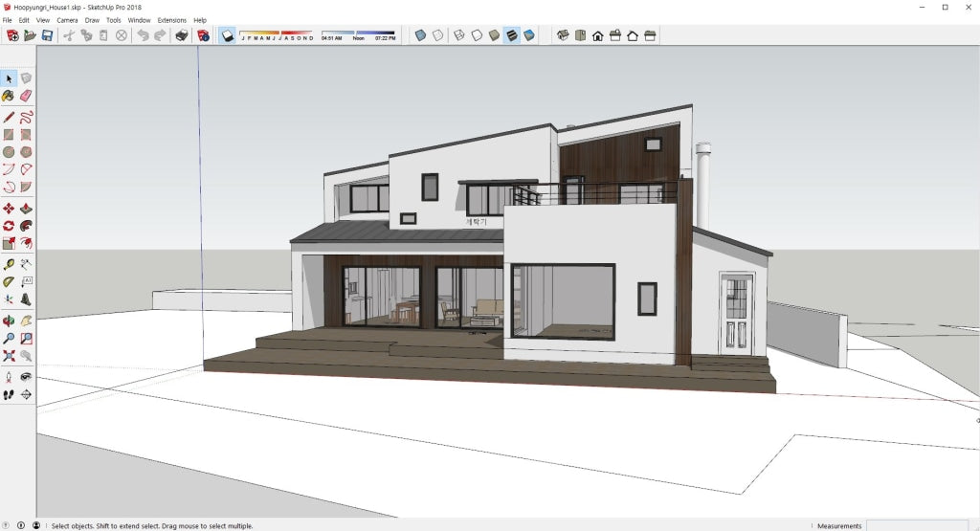Image resolution: width=980 pixels, height=531 pixels.
Task: Pick the Polygon tool
Action: point(26,152)
